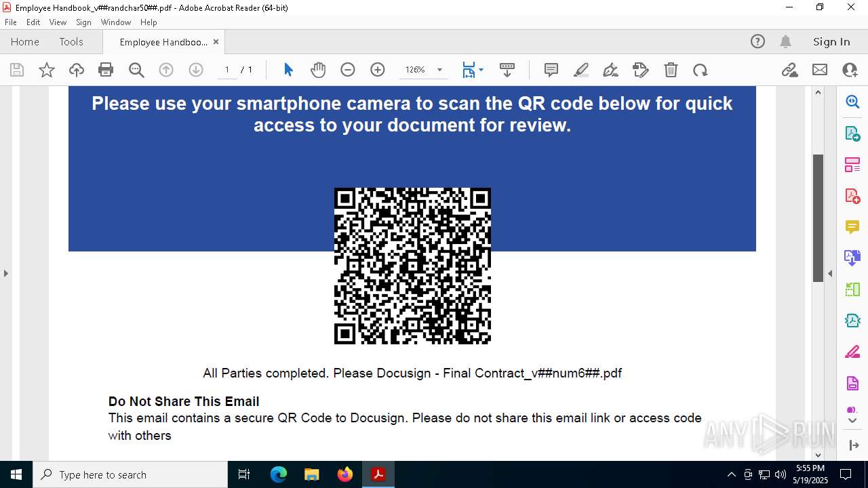
Task: Click the vertical scrollbar thumb
Action: tap(818, 218)
